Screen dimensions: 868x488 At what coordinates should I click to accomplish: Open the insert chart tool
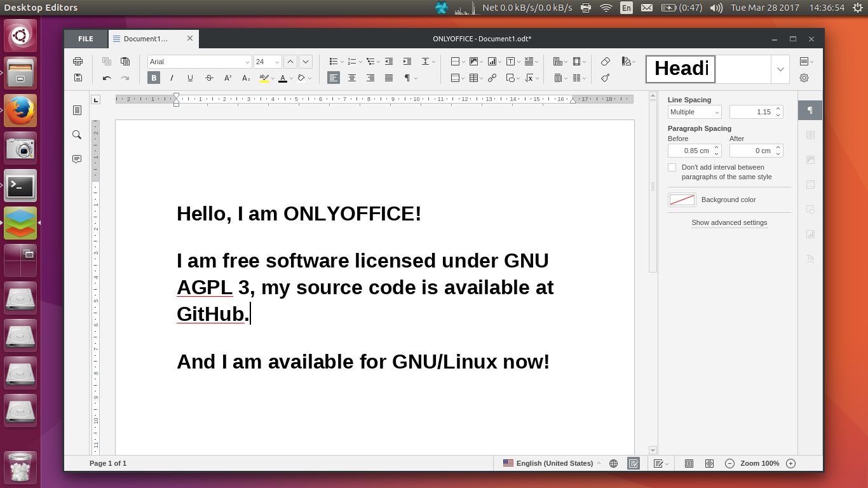(492, 61)
